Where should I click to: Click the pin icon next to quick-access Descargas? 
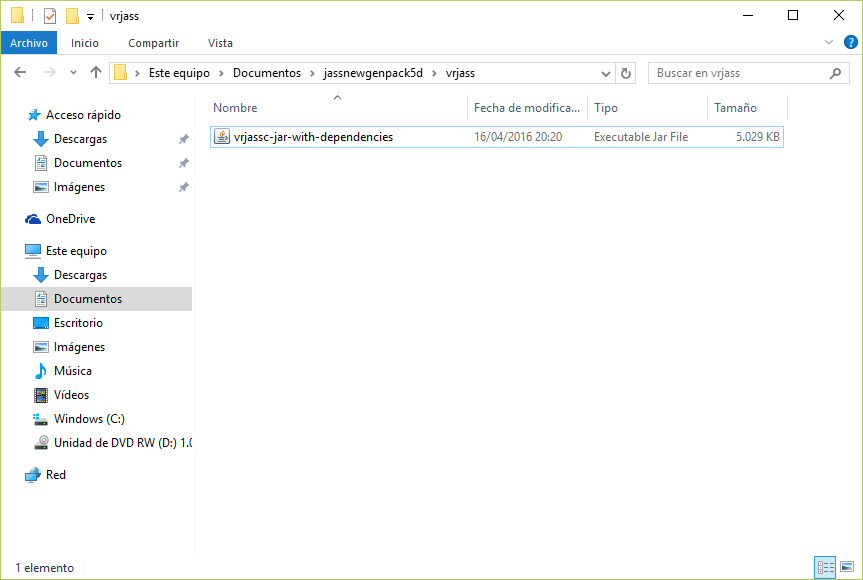tap(183, 139)
